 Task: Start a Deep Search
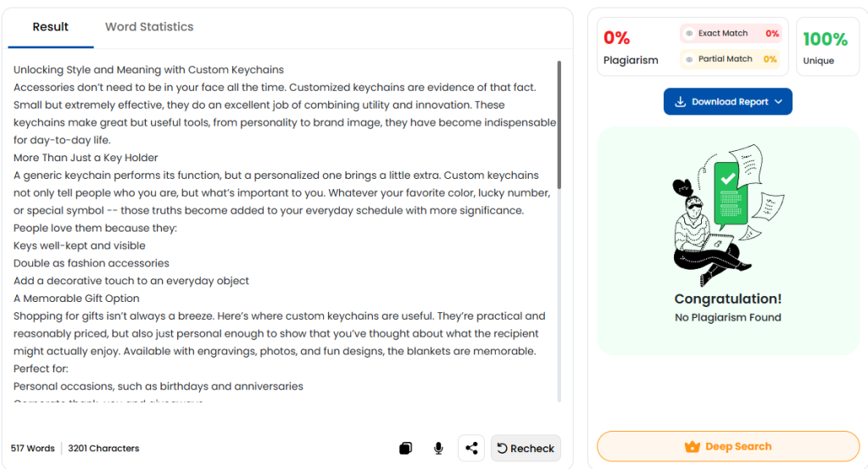[728, 447]
